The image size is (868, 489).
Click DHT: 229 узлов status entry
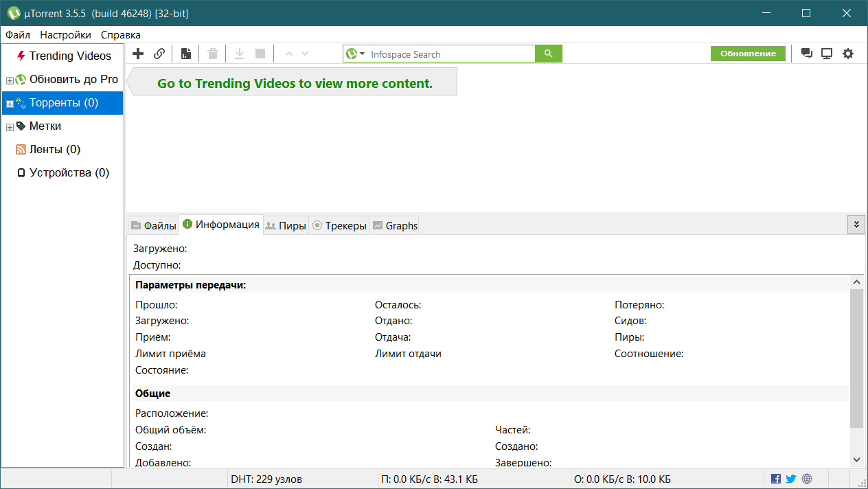point(266,479)
